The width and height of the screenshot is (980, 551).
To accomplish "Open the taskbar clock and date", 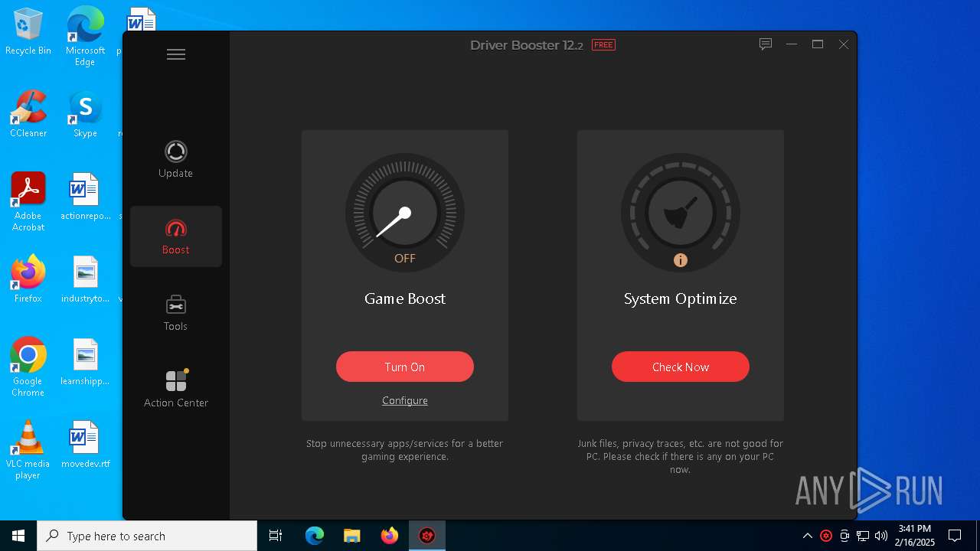I will [916, 536].
